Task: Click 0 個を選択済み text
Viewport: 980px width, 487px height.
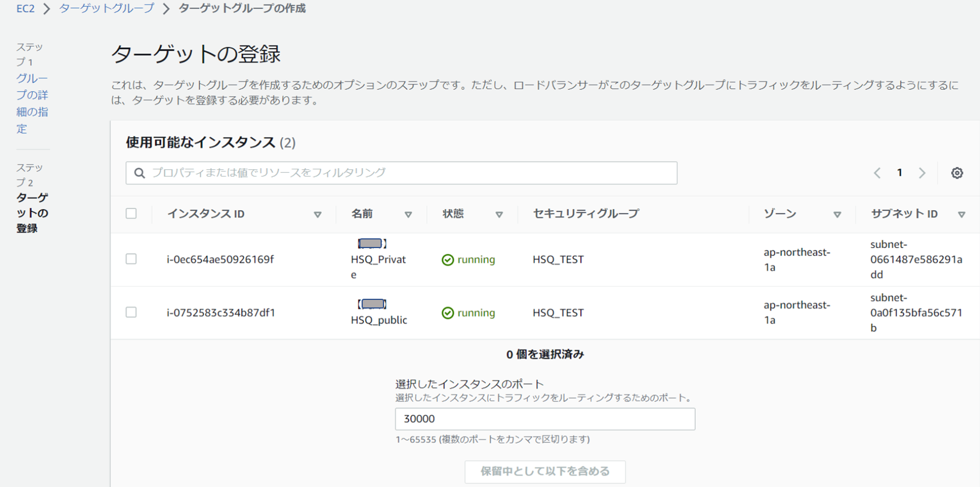Action: (545, 355)
